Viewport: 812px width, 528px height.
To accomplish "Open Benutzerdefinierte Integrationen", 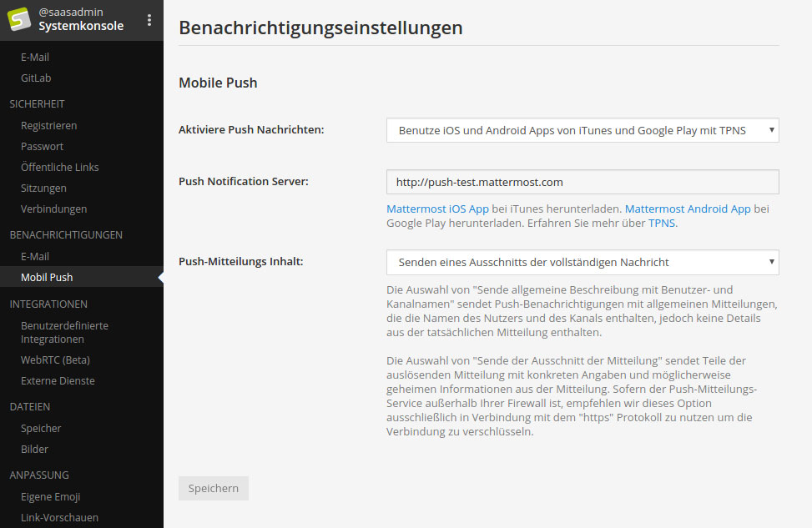I will click(65, 332).
